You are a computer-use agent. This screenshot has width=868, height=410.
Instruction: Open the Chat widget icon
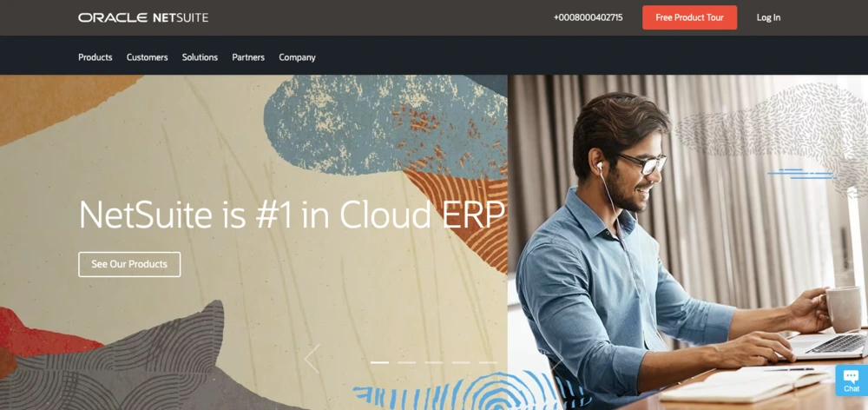(x=852, y=380)
